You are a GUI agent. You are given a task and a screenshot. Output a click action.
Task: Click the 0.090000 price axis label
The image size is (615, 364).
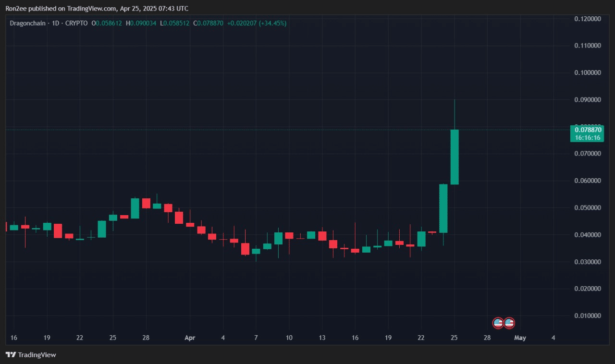click(x=588, y=100)
